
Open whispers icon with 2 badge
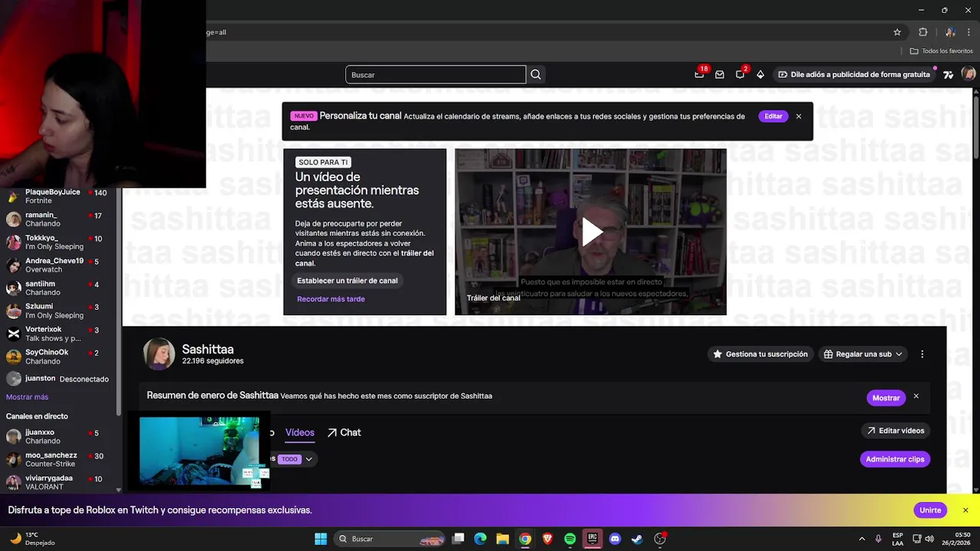[740, 74]
